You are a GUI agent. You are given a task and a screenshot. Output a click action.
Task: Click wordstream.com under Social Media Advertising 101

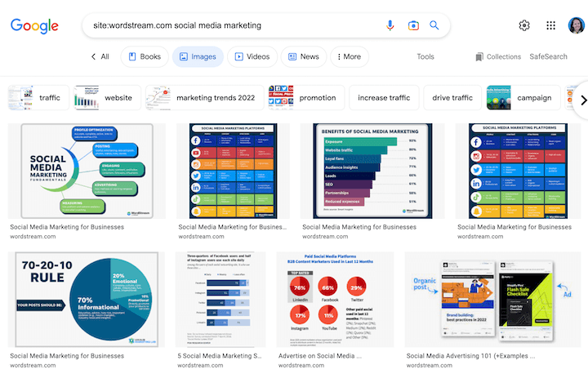click(429, 365)
